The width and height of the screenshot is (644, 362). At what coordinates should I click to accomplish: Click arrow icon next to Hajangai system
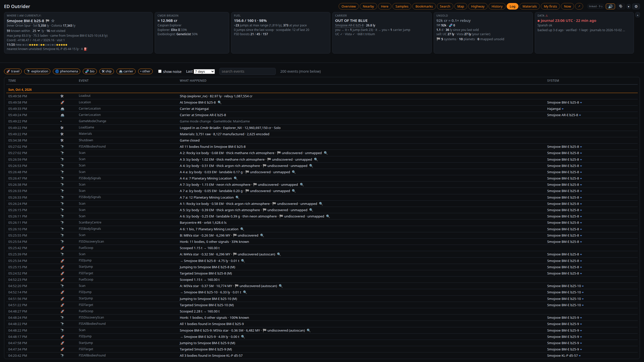563,109
